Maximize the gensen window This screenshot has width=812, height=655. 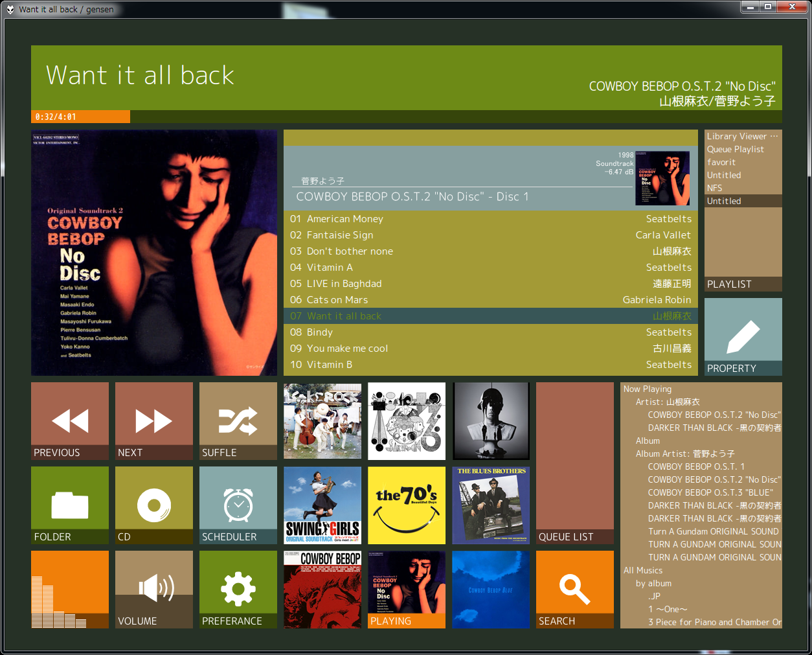tap(768, 7)
